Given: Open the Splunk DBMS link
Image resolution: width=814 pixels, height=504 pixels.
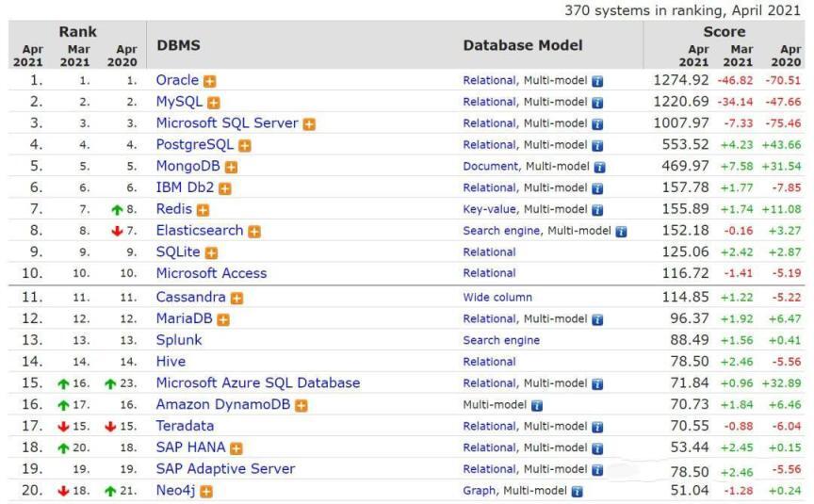Looking at the screenshot, I should [x=179, y=340].
